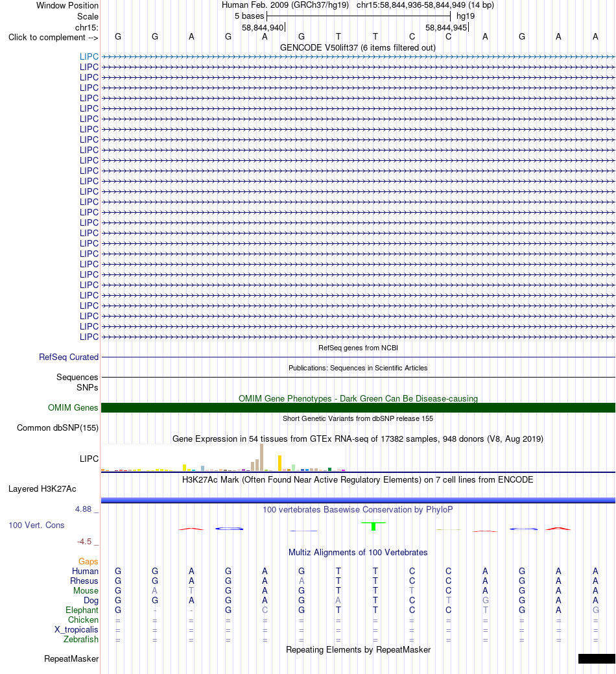Viewport: 616px width, 674px height.
Task: Click the 'Human' alignment row label
Action: [x=85, y=572]
